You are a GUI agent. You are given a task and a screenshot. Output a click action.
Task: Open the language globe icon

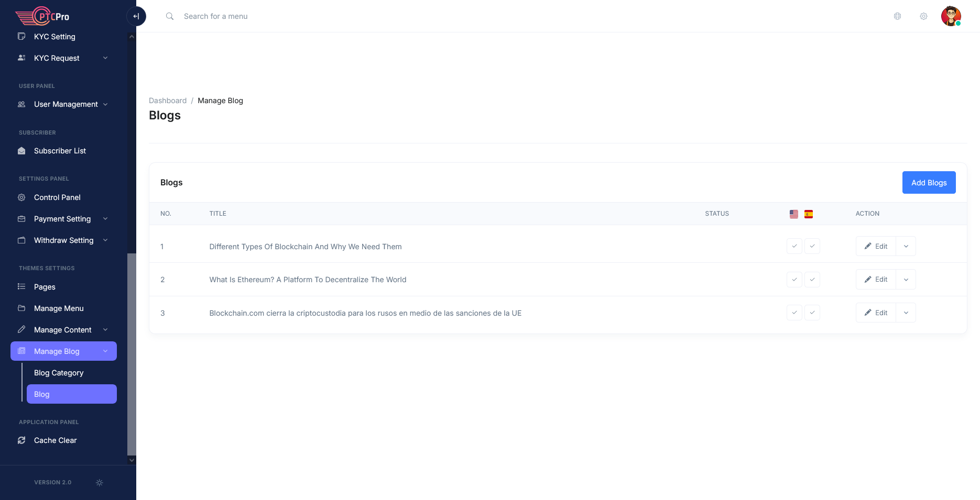coord(897,16)
